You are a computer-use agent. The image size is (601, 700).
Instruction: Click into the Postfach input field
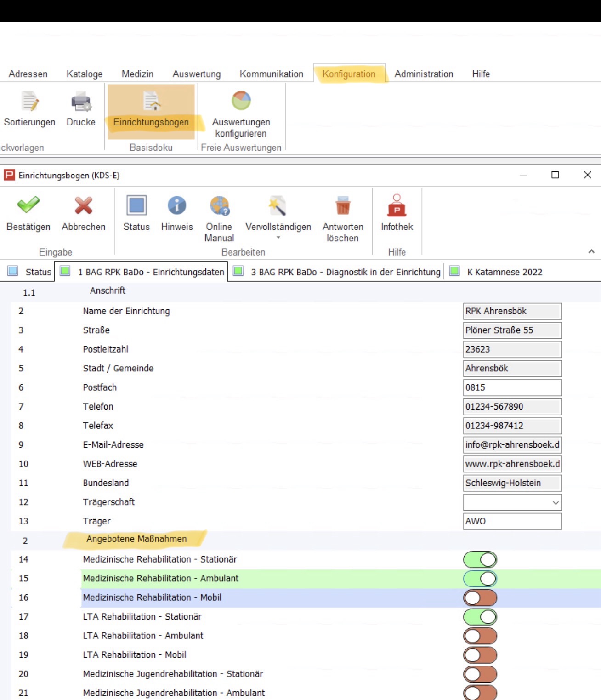click(x=512, y=387)
